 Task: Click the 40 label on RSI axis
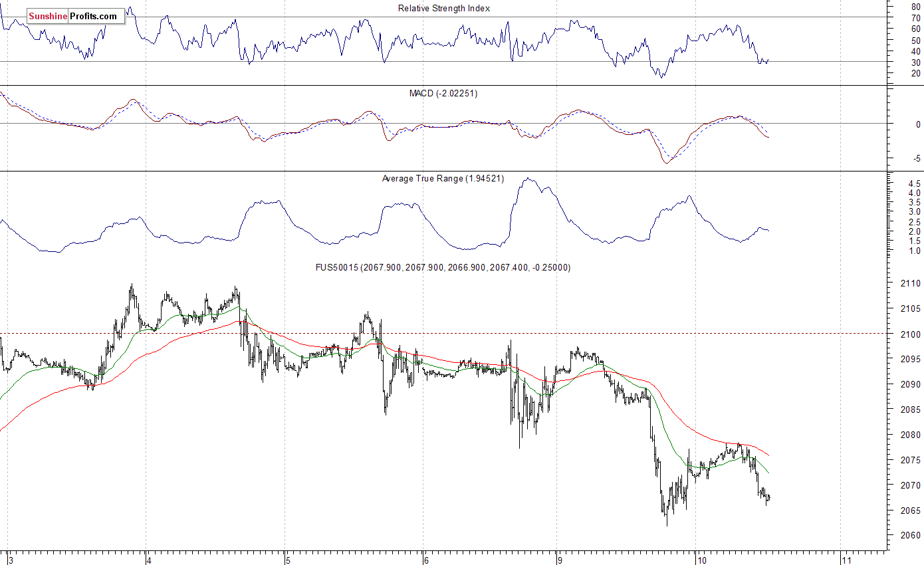[916, 51]
